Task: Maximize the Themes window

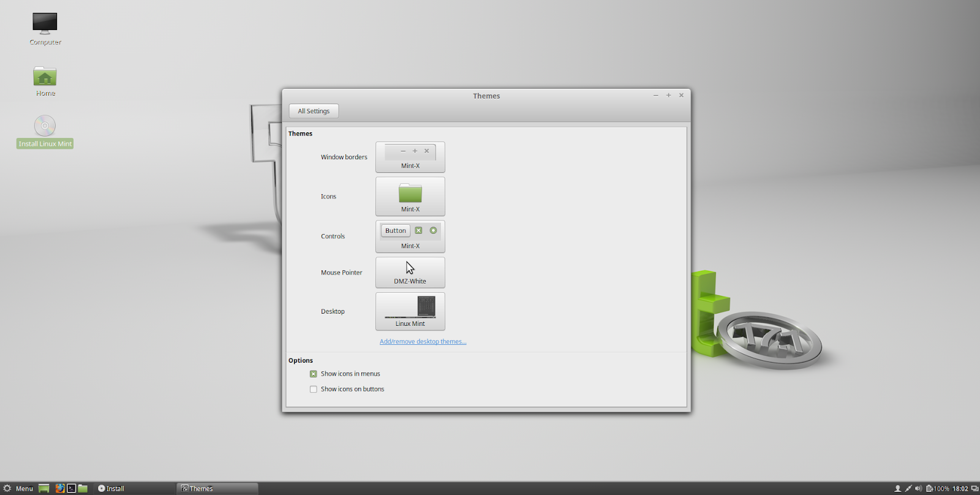Action: (x=668, y=96)
